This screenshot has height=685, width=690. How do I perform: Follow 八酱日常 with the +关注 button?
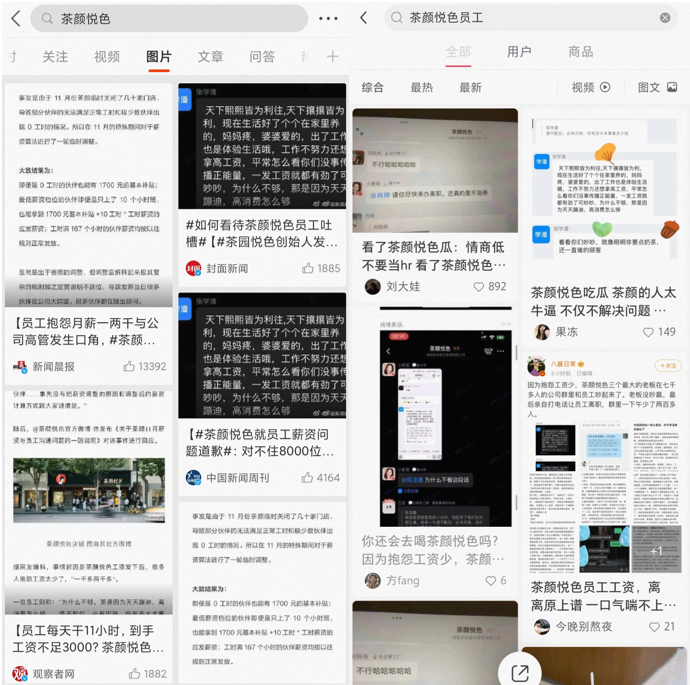(668, 366)
